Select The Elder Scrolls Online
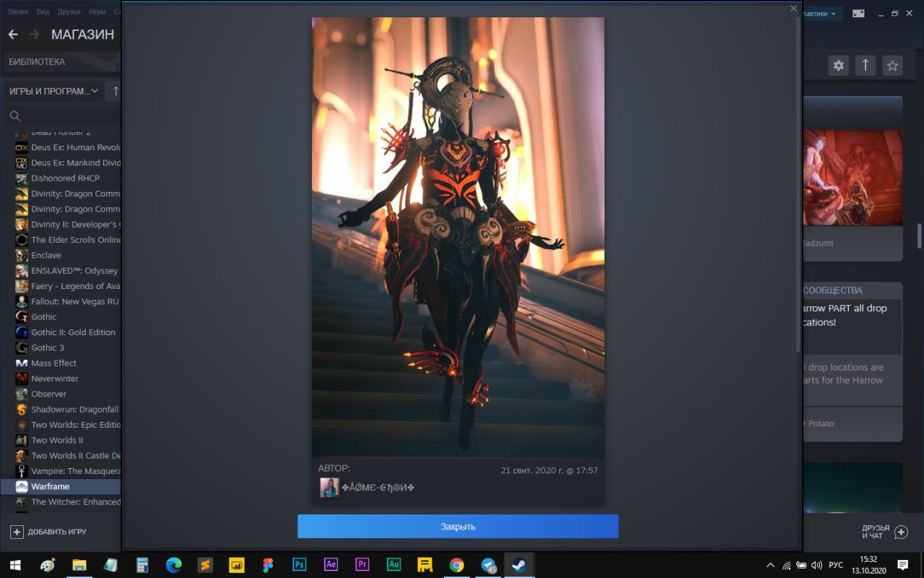 67,240
